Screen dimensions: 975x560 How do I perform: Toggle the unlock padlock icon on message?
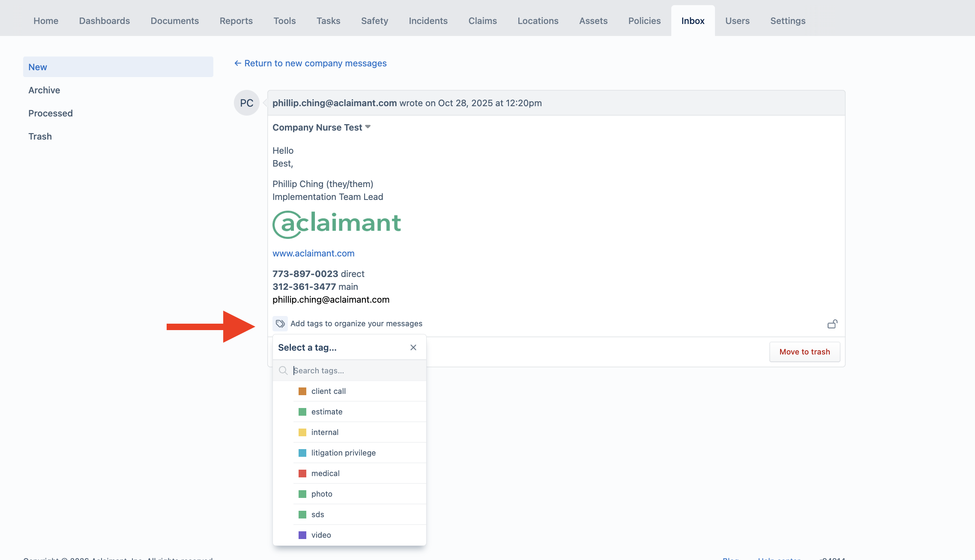[x=832, y=324]
